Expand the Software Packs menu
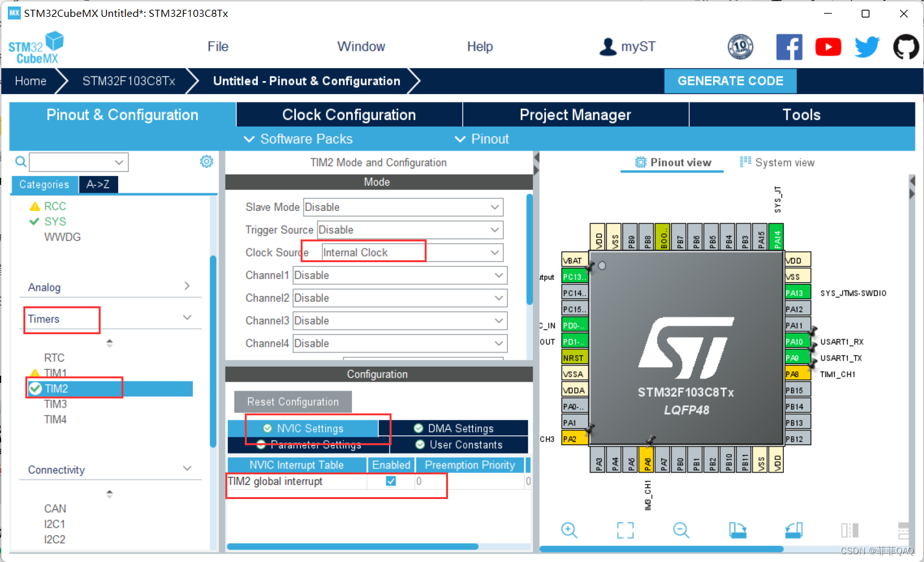The image size is (924, 562). point(299,139)
